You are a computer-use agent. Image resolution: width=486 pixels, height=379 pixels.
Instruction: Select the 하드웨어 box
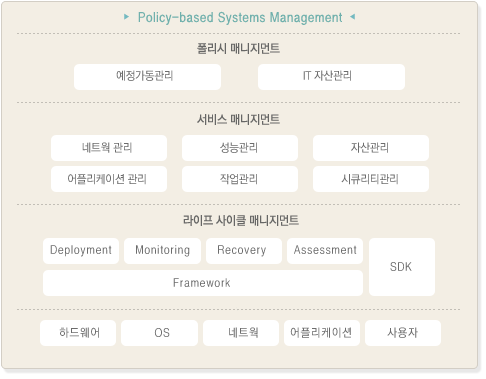pyautogui.click(x=78, y=333)
